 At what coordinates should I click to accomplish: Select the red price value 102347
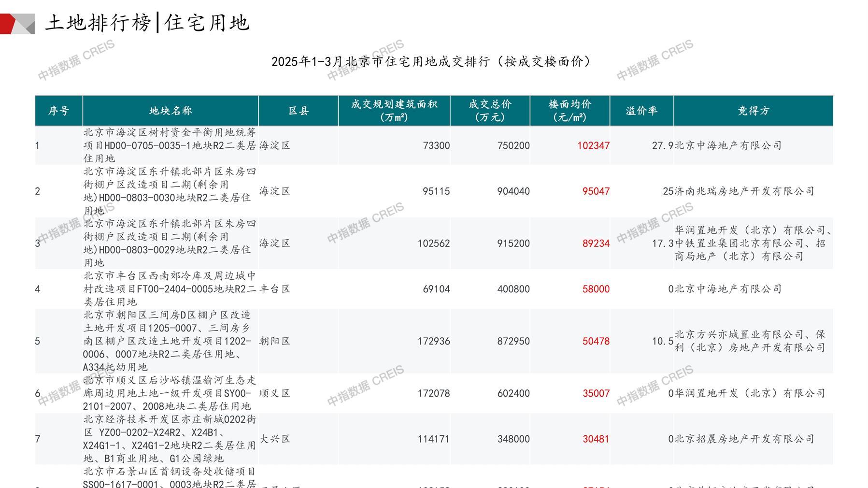(x=593, y=145)
